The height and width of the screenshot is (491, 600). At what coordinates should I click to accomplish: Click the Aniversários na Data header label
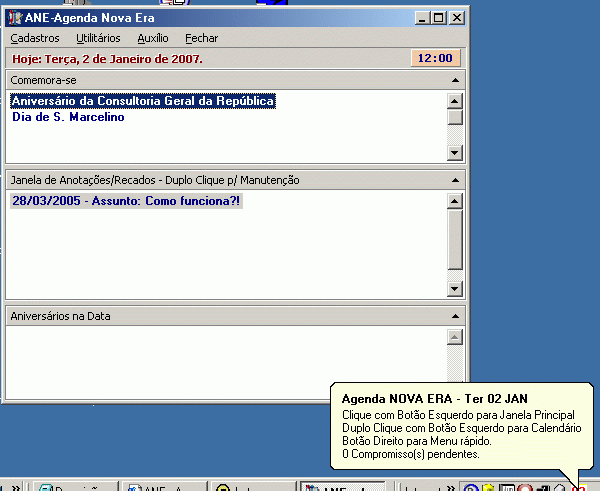click(x=60, y=316)
